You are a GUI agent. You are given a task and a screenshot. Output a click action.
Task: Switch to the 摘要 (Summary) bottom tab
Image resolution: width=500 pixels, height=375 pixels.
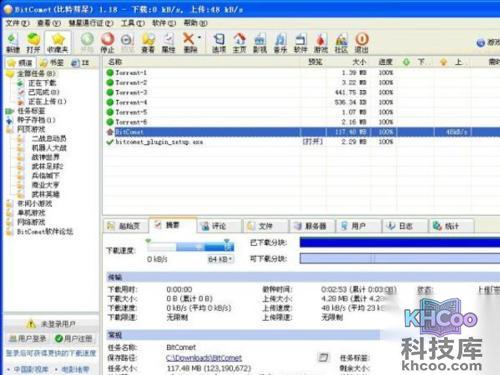[173, 225]
